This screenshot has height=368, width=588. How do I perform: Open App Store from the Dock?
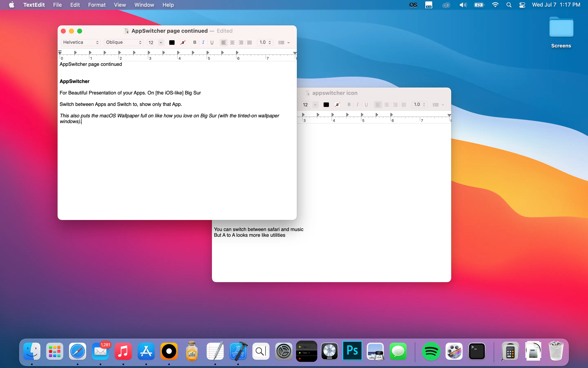pos(146,351)
